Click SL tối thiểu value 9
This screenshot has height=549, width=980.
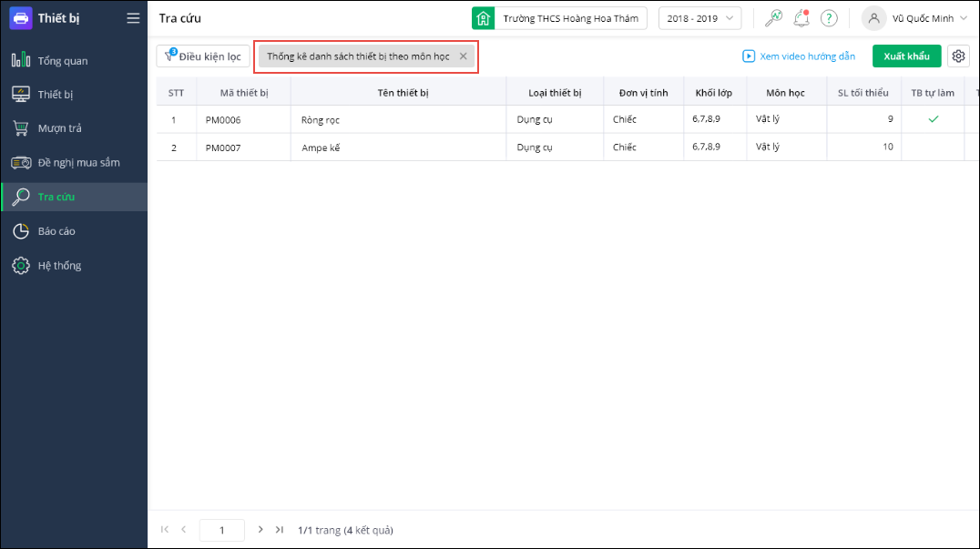pyautogui.click(x=890, y=118)
